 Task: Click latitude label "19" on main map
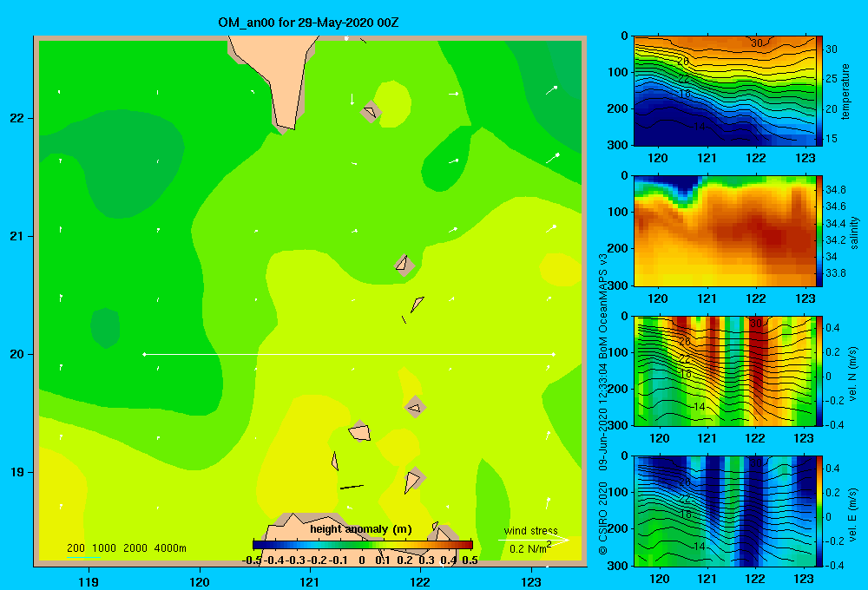point(16,472)
